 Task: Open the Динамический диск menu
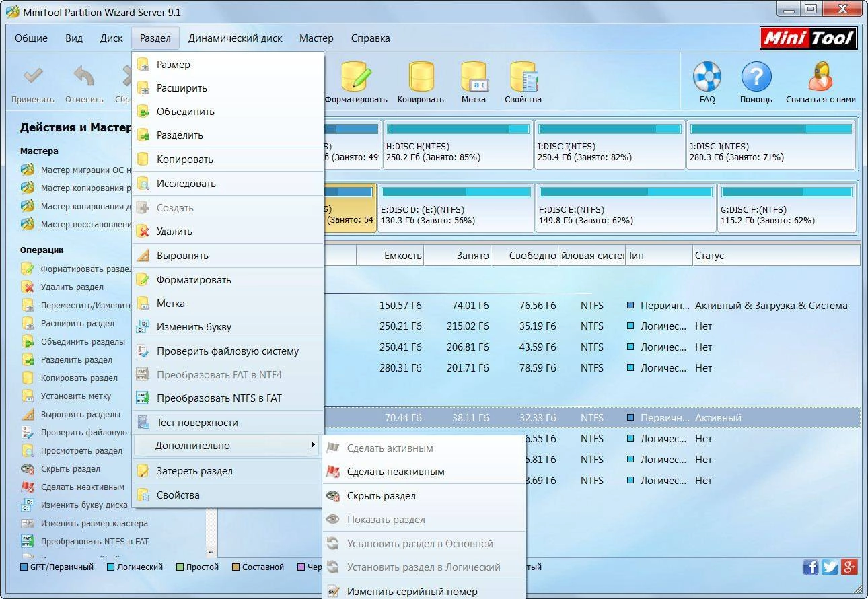click(x=236, y=38)
